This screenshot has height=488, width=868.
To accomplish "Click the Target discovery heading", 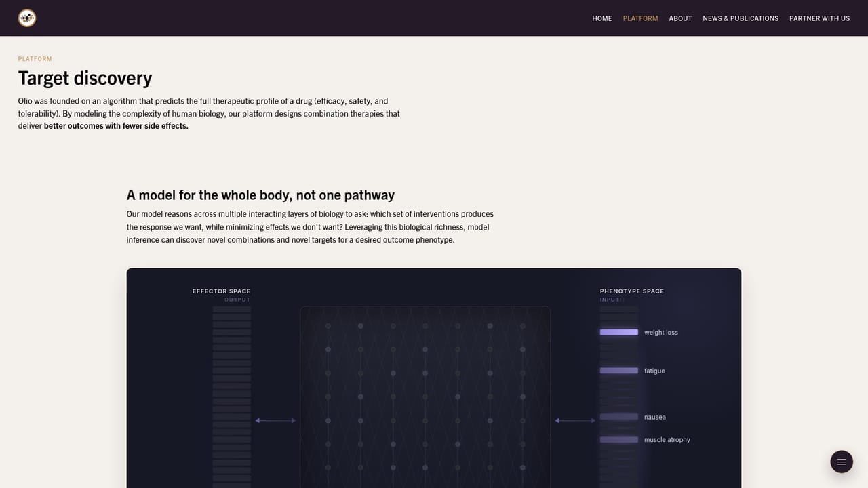I will [x=85, y=78].
